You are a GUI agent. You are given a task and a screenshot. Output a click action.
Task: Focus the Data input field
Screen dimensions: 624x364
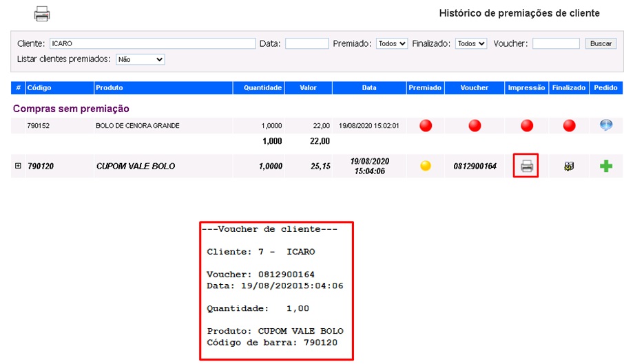306,43
